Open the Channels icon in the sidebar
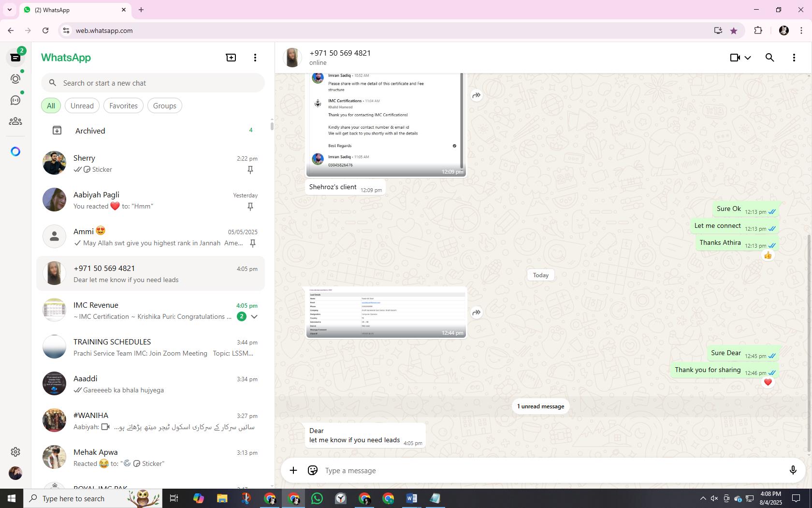The width and height of the screenshot is (812, 508). [x=15, y=100]
